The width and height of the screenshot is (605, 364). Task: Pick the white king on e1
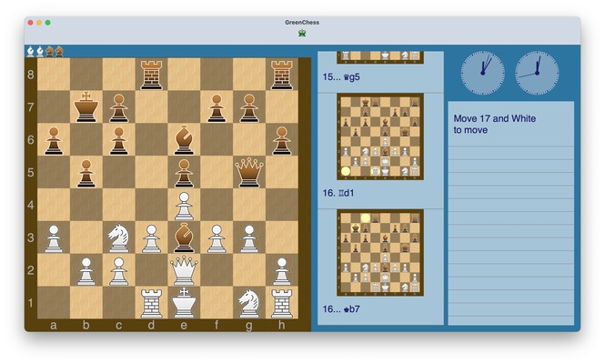click(x=184, y=303)
